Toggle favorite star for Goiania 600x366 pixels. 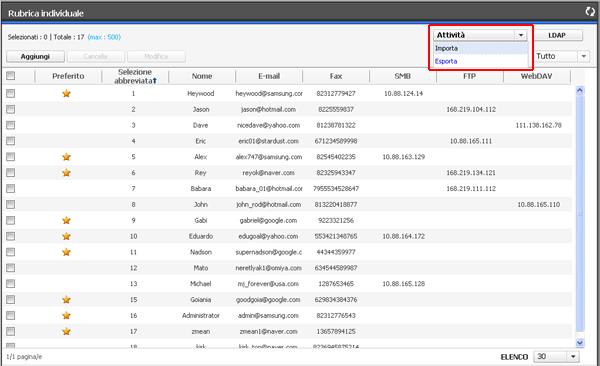pos(66,300)
